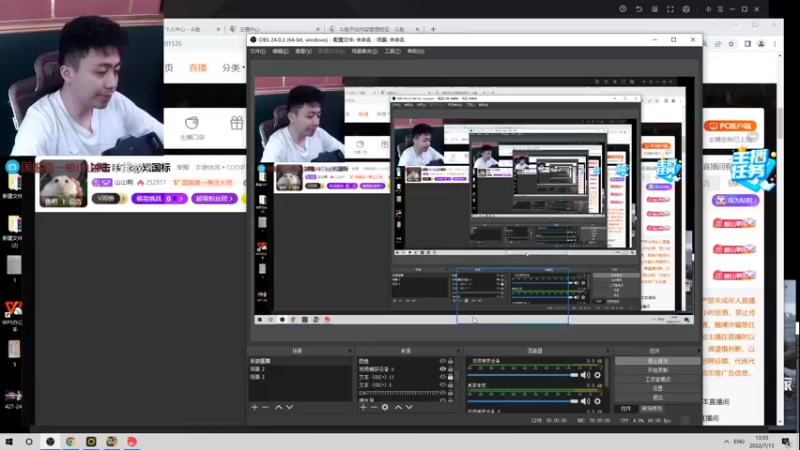Click the 开始录制 button in OBS Controls
800x450 pixels.
click(657, 370)
